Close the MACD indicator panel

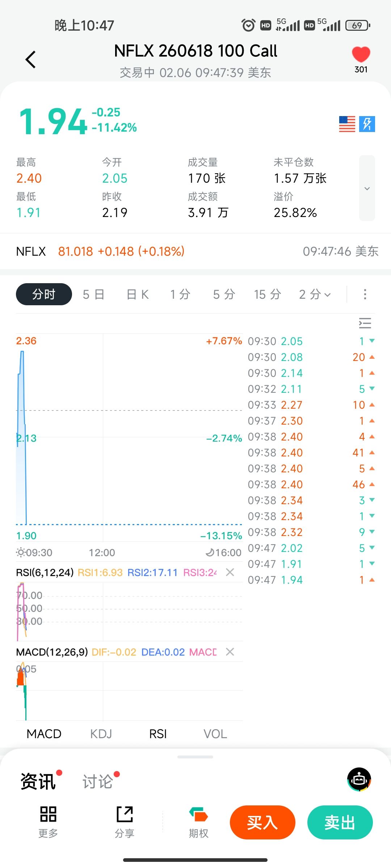(x=230, y=652)
